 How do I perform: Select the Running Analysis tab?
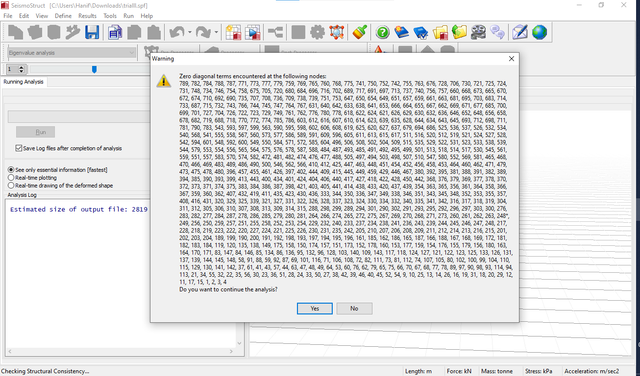(x=23, y=82)
